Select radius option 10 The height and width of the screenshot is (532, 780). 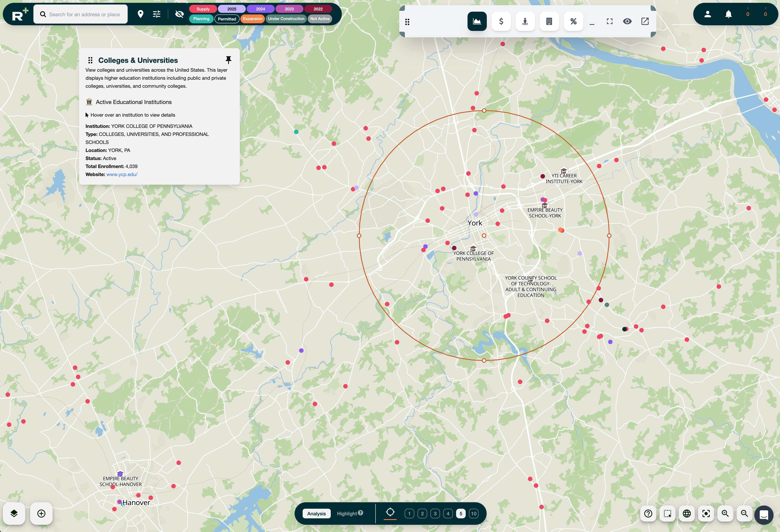pyautogui.click(x=473, y=513)
